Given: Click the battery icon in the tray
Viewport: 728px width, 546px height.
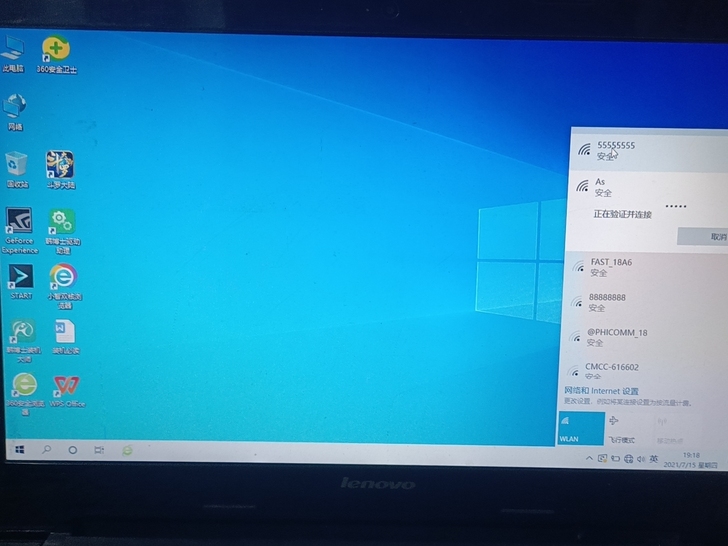Looking at the screenshot, I should click(615, 459).
